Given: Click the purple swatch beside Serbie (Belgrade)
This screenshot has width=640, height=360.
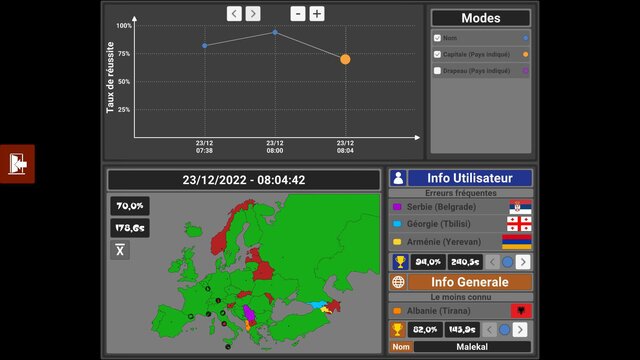Looking at the screenshot, I should 397,207.
